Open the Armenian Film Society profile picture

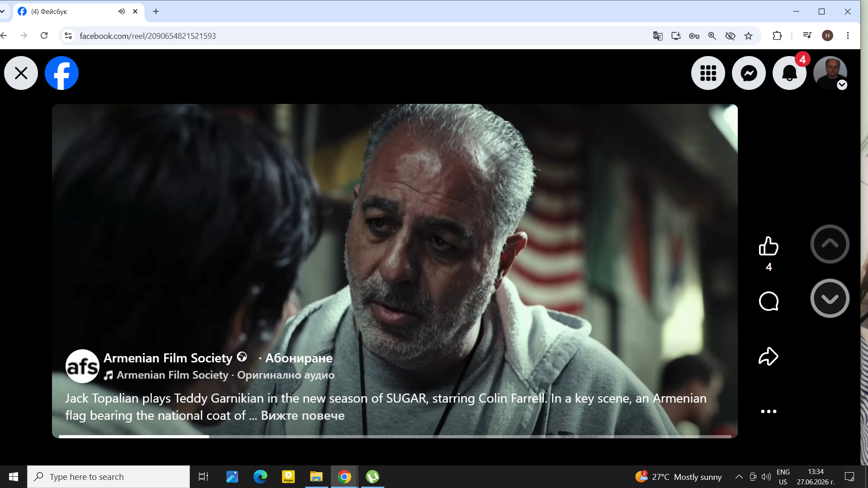point(82,366)
